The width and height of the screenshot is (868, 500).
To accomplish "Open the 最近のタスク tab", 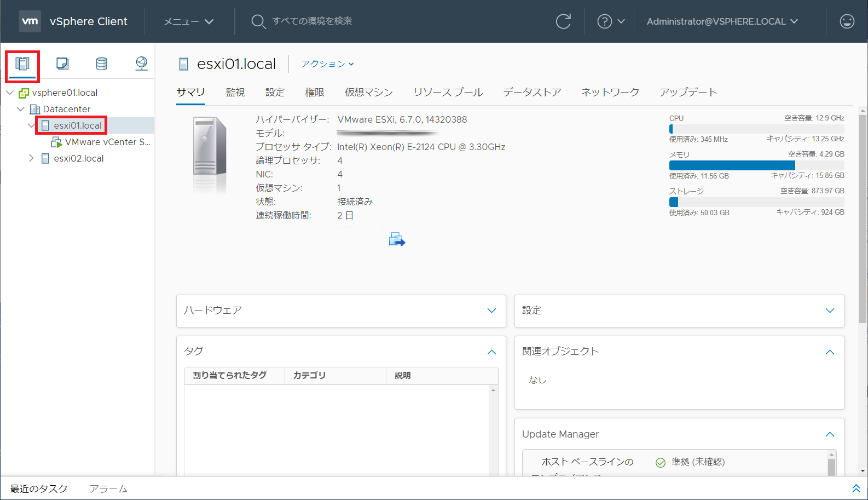I will [39, 488].
